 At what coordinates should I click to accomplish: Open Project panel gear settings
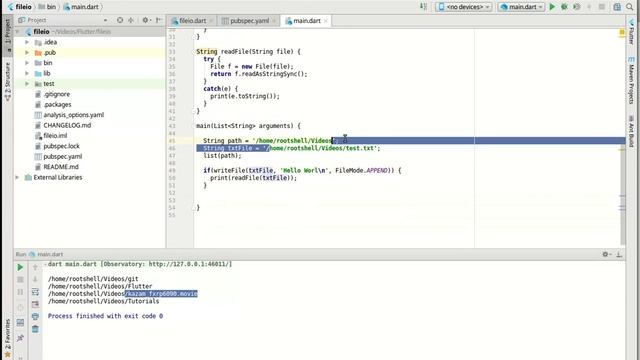pyautogui.click(x=146, y=20)
